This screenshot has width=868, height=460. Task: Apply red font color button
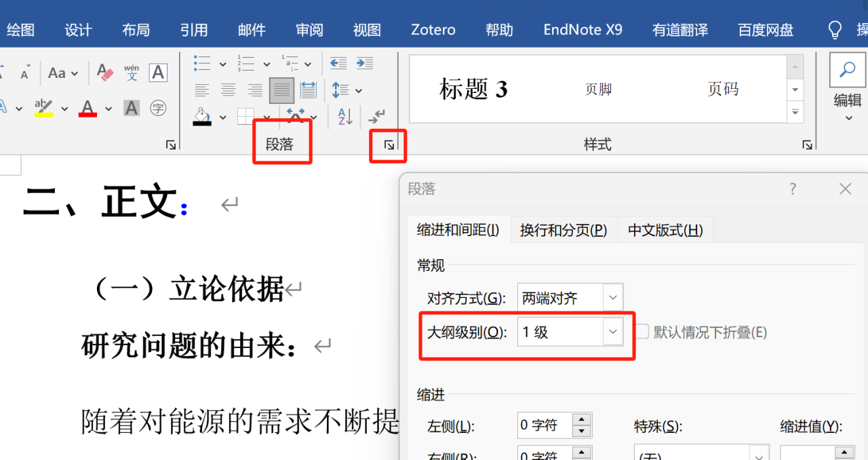point(87,108)
